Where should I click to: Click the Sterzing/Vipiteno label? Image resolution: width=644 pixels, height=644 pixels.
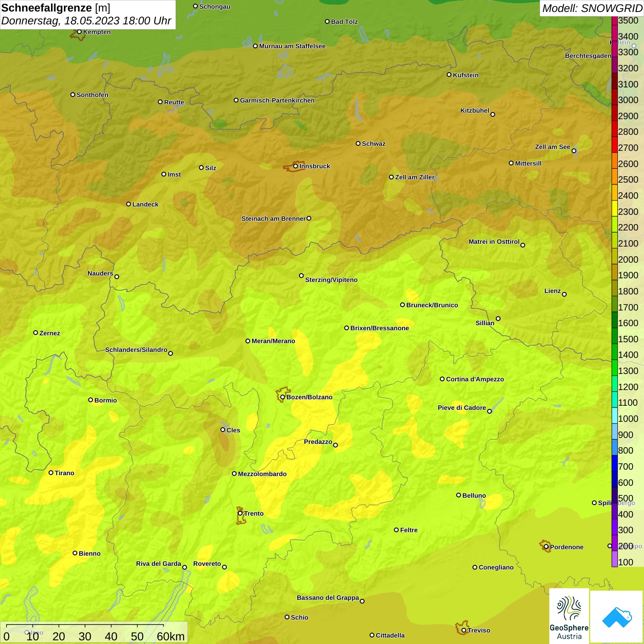[x=331, y=280]
